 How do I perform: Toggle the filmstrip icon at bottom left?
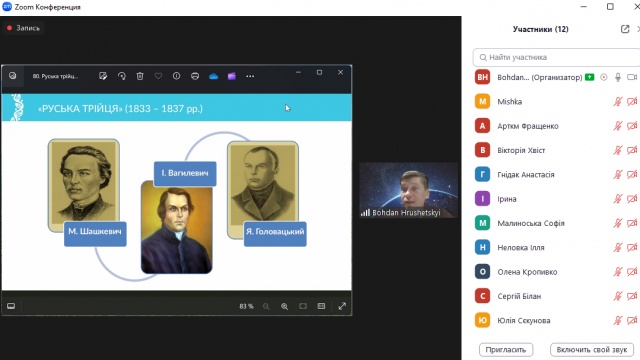coord(11,306)
